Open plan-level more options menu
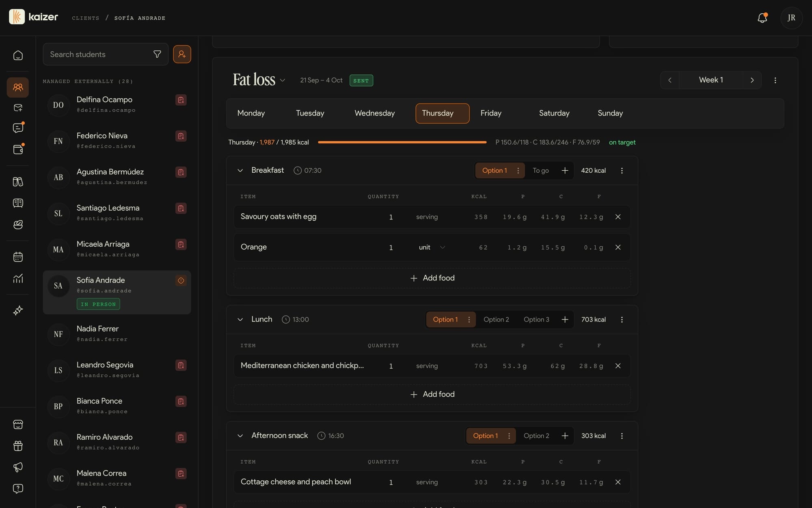The width and height of the screenshot is (812, 508). [775, 80]
